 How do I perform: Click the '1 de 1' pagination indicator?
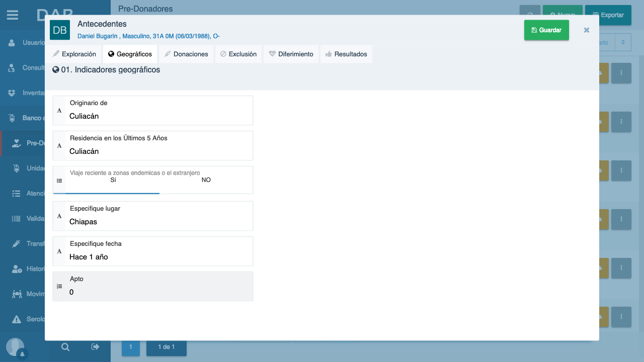point(167,347)
